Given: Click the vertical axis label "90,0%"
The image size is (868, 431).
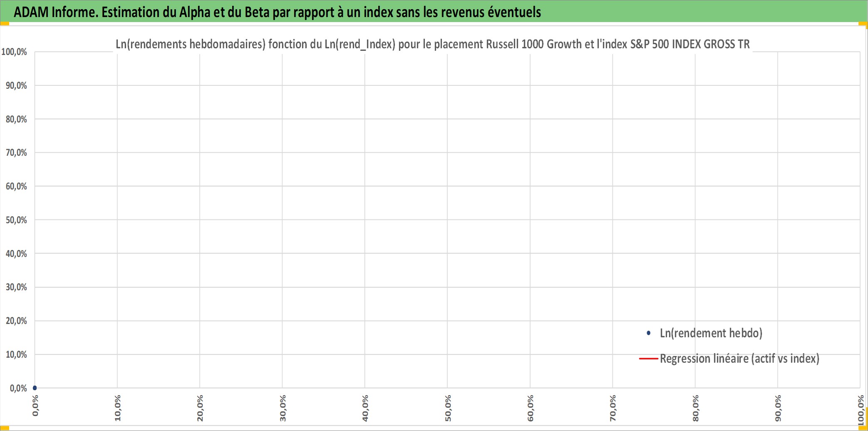Looking at the screenshot, I should coord(16,85).
